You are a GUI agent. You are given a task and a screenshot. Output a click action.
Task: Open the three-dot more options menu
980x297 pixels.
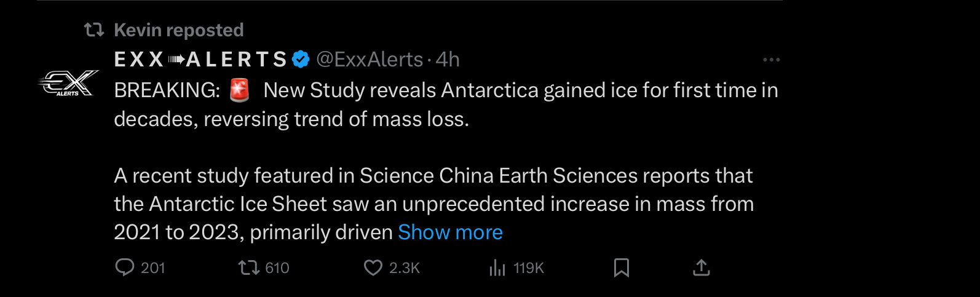771,60
